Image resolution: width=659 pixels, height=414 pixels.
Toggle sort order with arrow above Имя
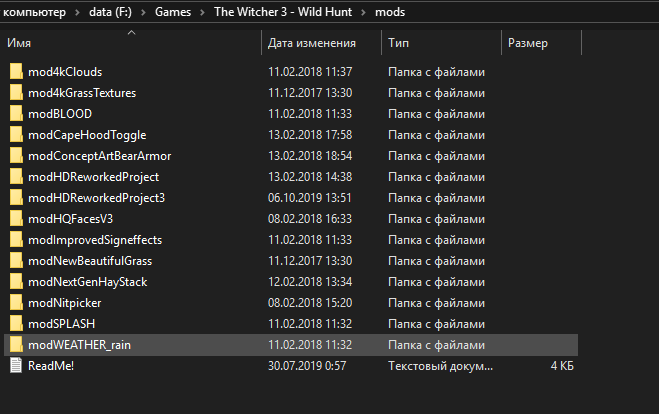coord(132,32)
